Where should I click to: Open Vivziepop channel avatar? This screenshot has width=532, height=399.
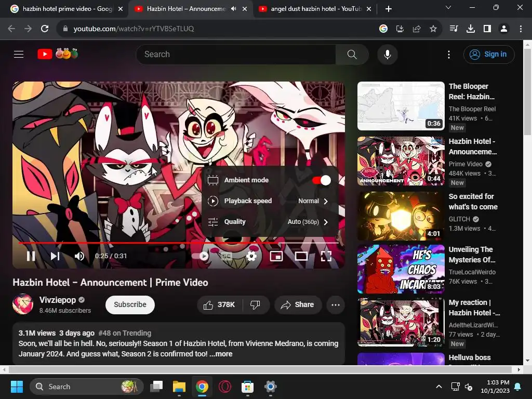coord(23,304)
